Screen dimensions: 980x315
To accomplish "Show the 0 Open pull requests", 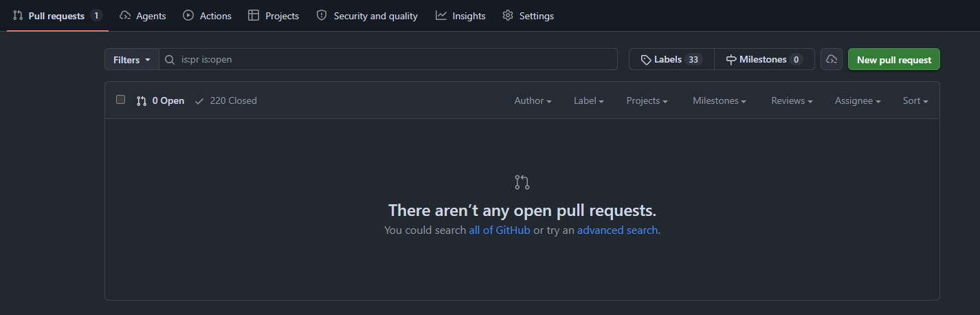I will 160,100.
